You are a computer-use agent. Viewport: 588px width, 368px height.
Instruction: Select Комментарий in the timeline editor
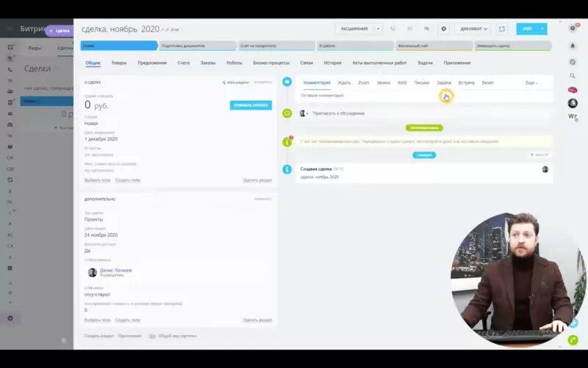coord(317,82)
